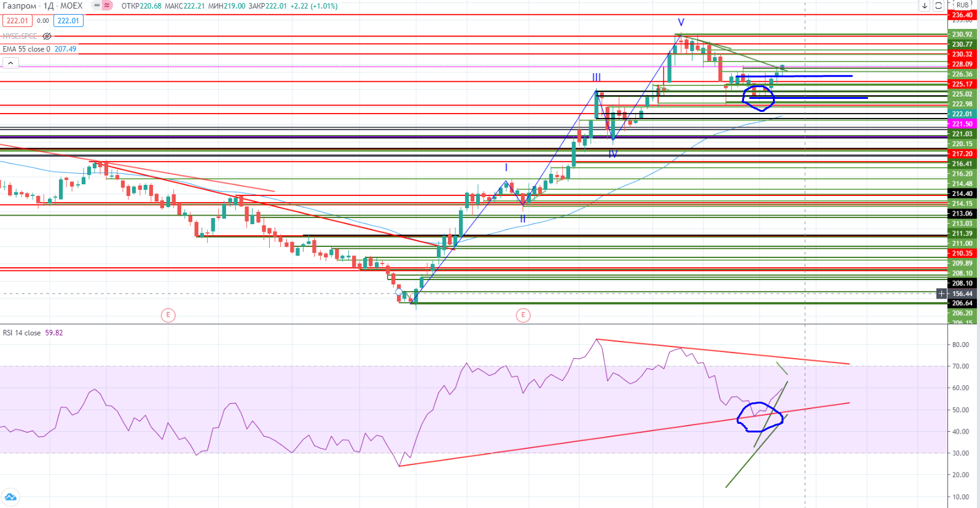Toggle fullscreen mode with the frame icon
The height and width of the screenshot is (508, 980).
938,6
